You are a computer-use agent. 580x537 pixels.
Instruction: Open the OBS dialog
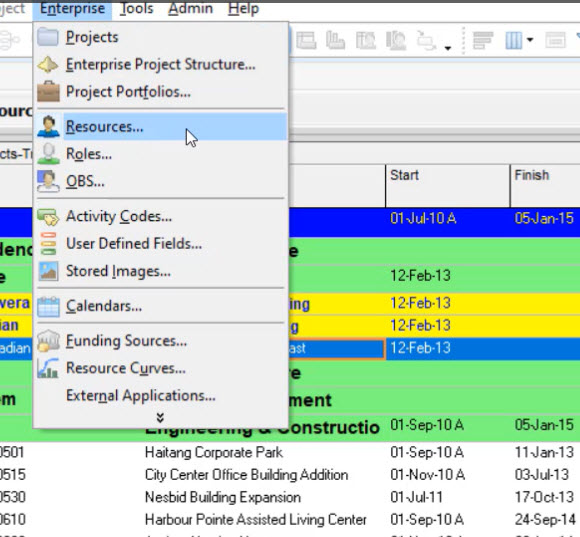pyautogui.click(x=161, y=181)
